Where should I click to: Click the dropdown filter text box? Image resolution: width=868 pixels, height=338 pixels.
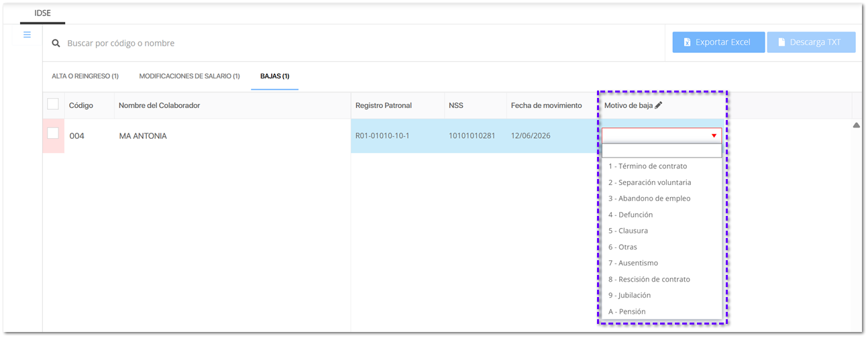coord(661,150)
